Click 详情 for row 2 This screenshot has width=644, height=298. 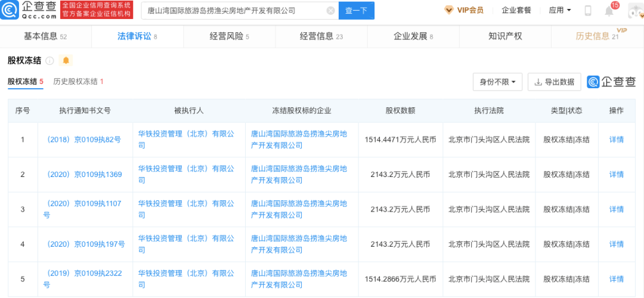[616, 175]
